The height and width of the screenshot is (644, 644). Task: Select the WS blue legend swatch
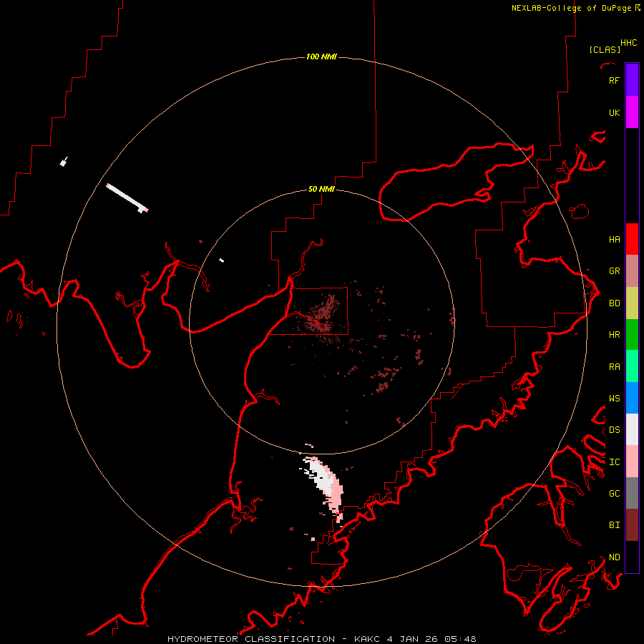pyautogui.click(x=632, y=398)
